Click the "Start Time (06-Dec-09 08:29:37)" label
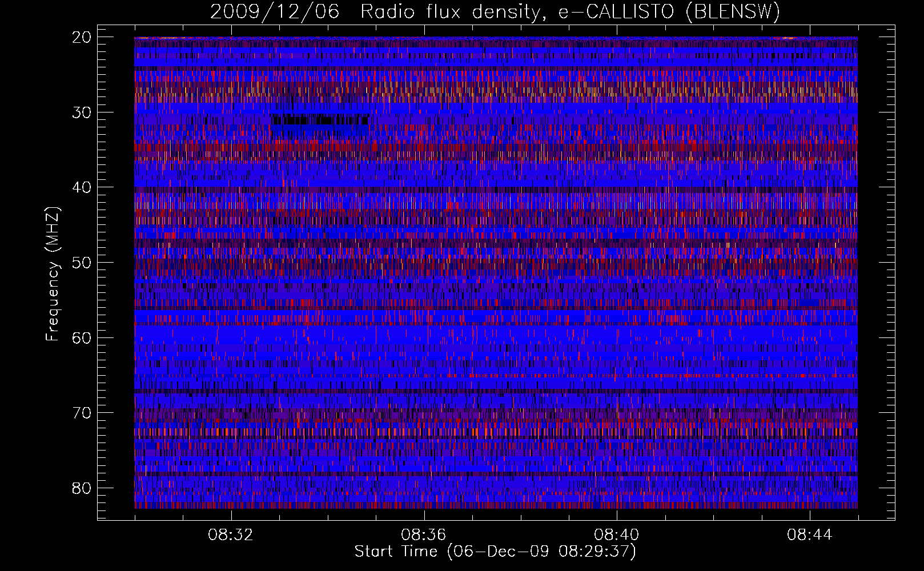Screen dimensions: 924x571 click(x=495, y=552)
